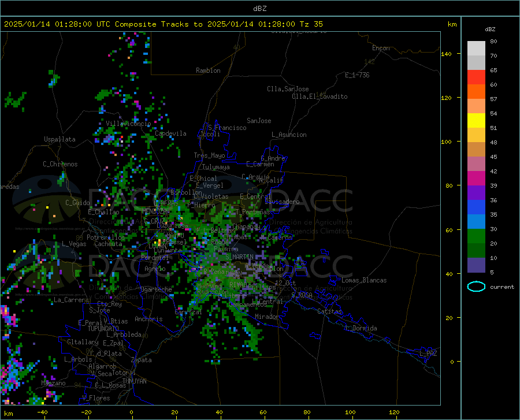Select the dark purple 5 dBZ swatch
The height and width of the screenshot is (420, 520).
(x=476, y=265)
